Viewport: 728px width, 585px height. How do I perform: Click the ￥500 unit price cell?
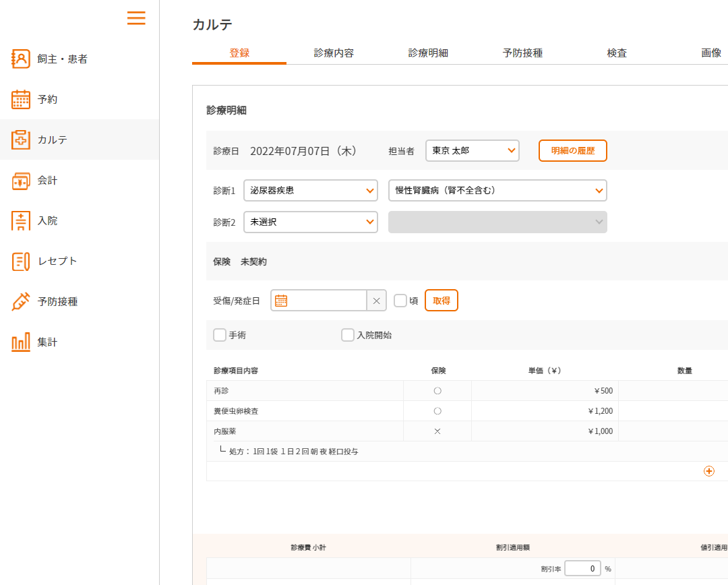(545, 391)
